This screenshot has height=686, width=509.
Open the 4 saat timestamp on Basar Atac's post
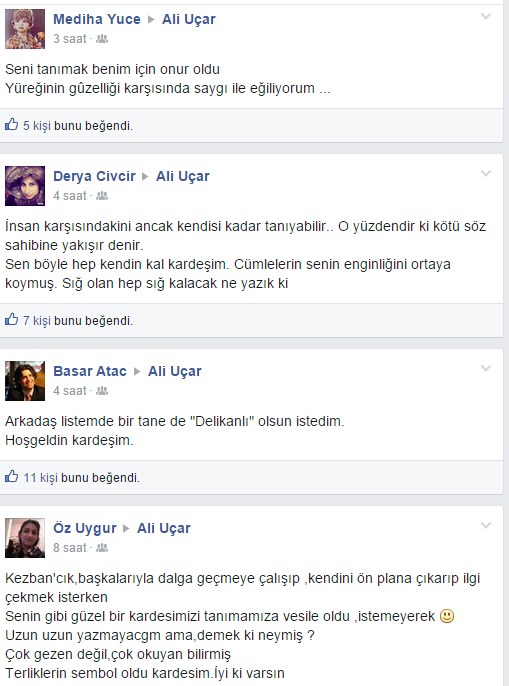(x=70, y=391)
